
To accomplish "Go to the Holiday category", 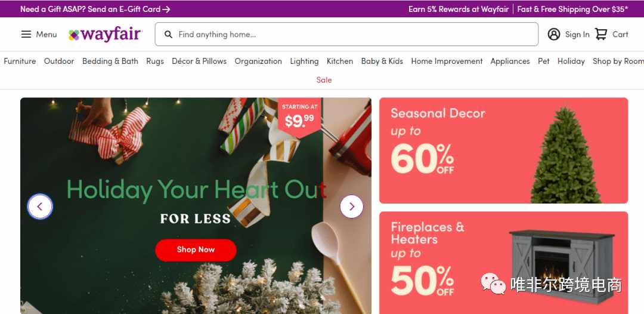I will point(571,61).
